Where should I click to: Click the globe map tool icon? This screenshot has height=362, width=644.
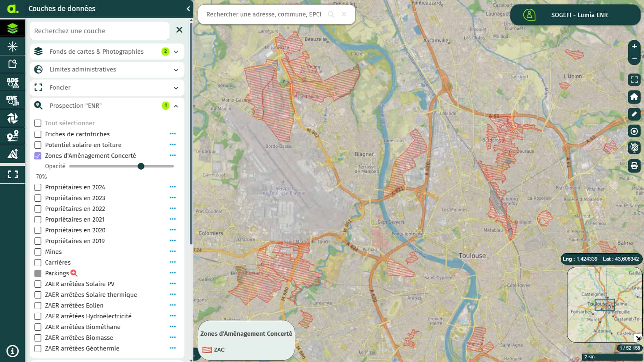[x=634, y=147]
